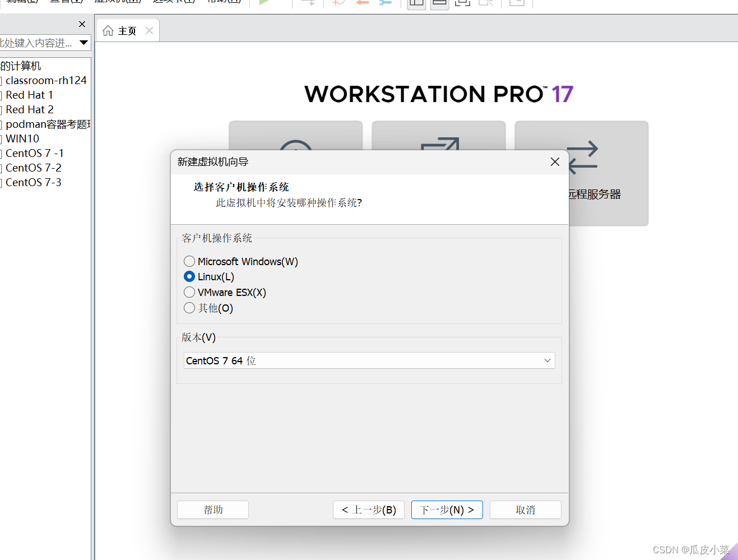Select the CentOS 7 -1 virtual machine
Image resolution: width=738 pixels, height=560 pixels.
click(x=34, y=153)
